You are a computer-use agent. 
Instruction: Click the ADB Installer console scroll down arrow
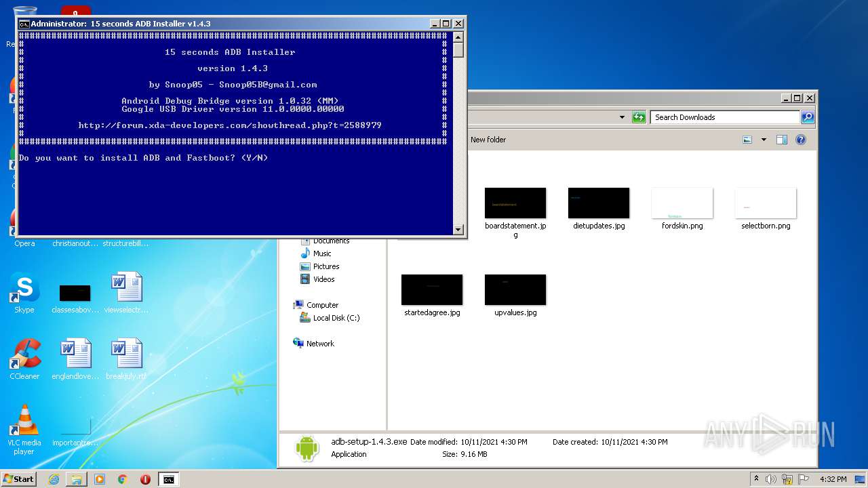click(458, 230)
